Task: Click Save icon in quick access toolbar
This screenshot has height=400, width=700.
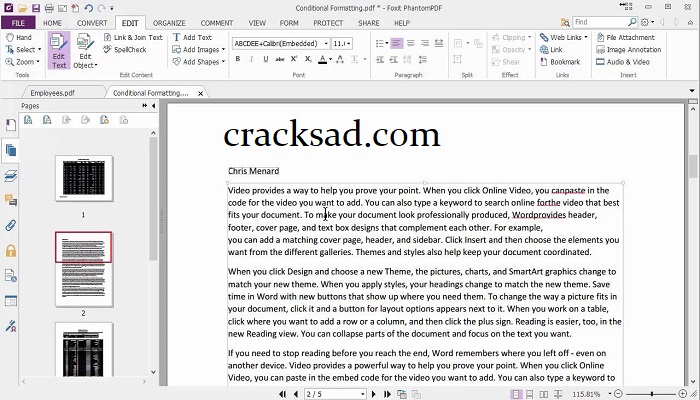Action: tap(36, 8)
